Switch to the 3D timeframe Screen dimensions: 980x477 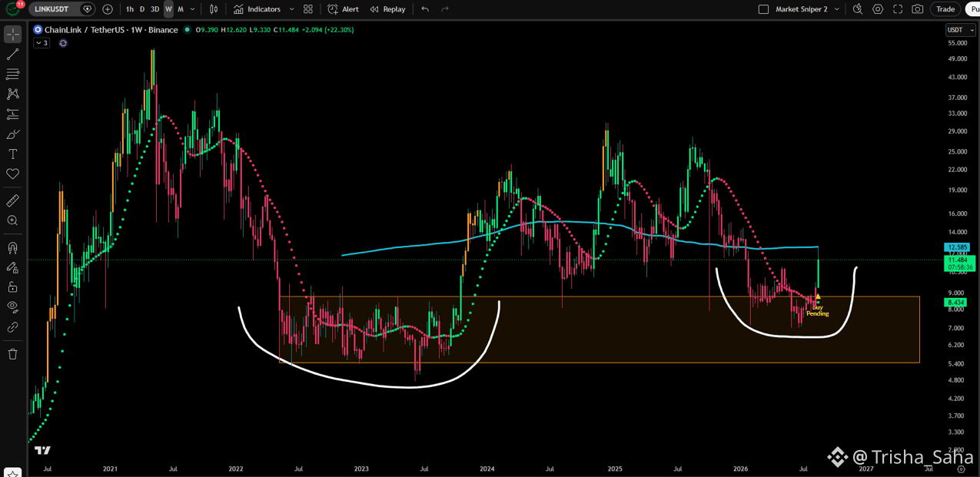pos(154,9)
